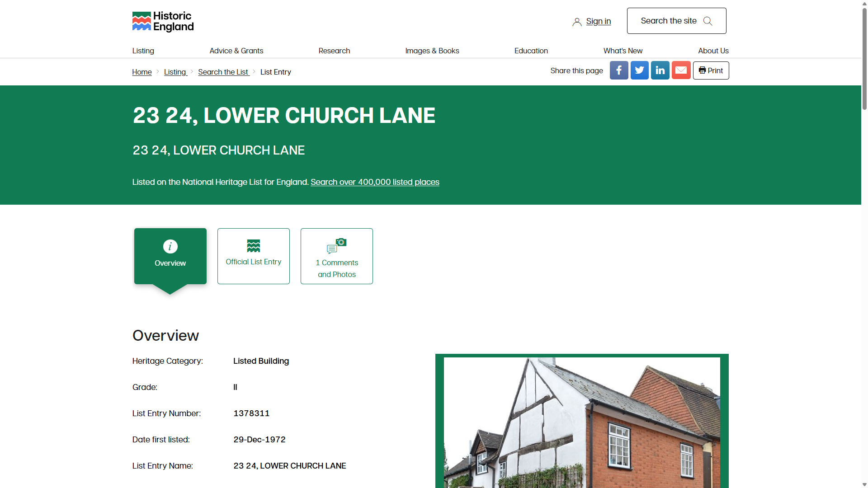Click the down arrow on page scrollbar
The height and width of the screenshot is (488, 868).
tap(864, 484)
